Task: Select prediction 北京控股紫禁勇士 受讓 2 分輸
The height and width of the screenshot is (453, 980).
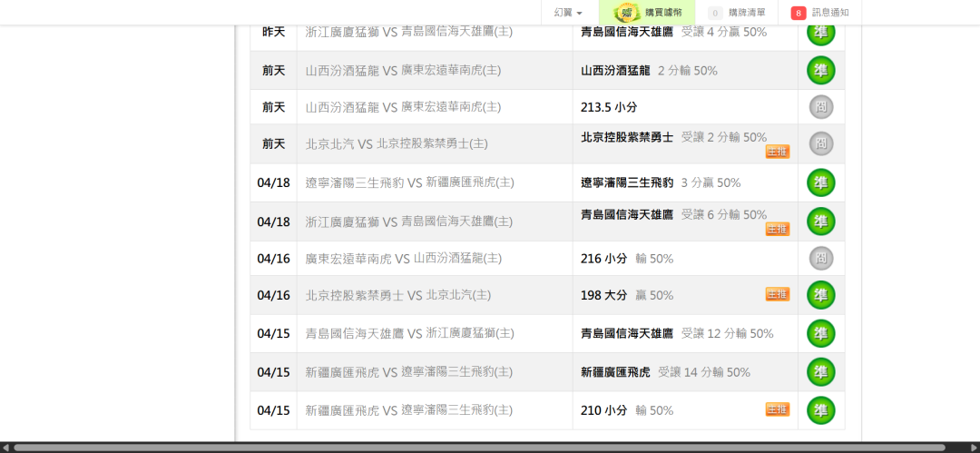Action: (673, 137)
